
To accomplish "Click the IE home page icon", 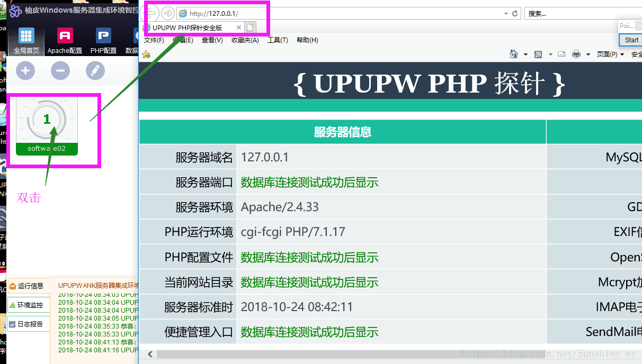I will point(513,54).
